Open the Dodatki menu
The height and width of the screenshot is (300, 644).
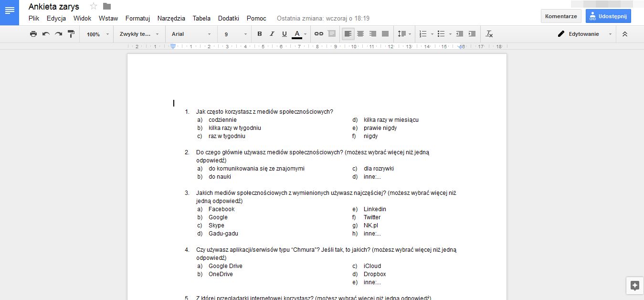point(229,18)
